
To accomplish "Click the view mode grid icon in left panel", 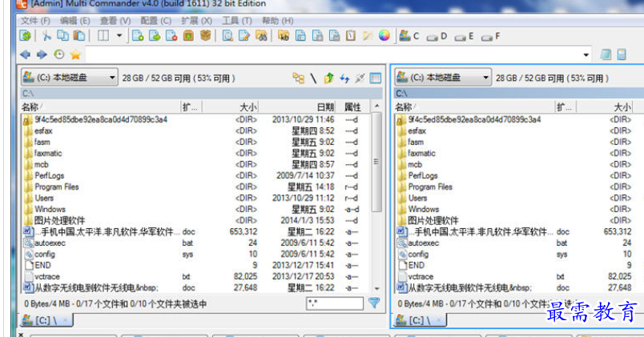I will [x=376, y=78].
